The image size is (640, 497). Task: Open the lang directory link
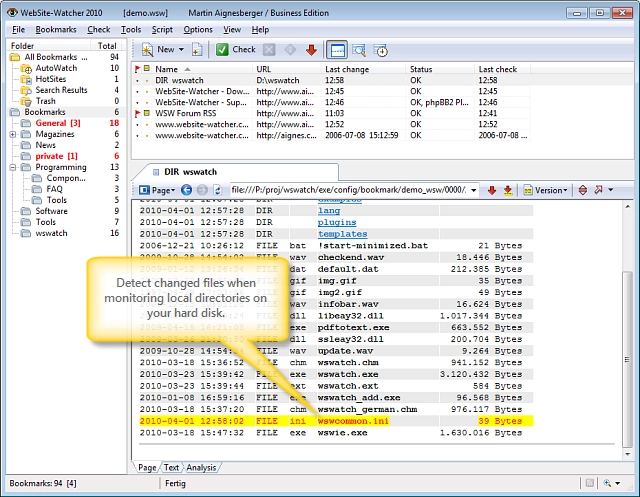click(329, 211)
